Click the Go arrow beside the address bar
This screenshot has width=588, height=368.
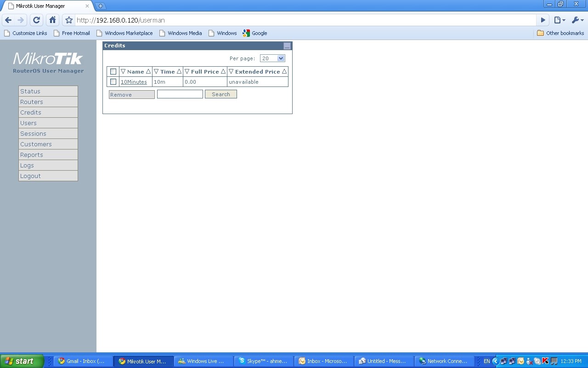click(543, 20)
